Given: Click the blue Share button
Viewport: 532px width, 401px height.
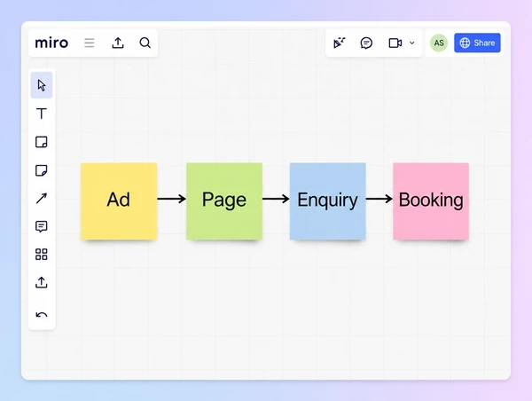Looking at the screenshot, I should click(477, 43).
